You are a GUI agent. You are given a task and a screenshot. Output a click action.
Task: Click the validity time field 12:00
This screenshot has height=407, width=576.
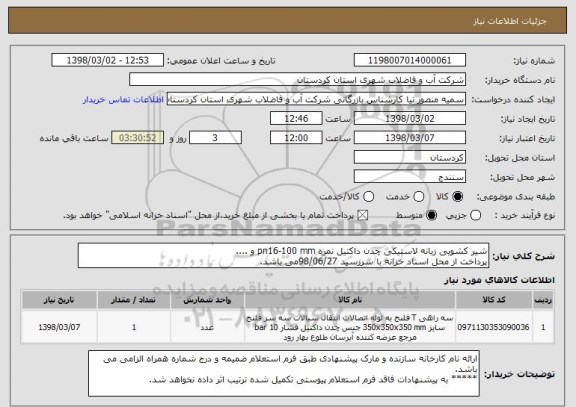pyautogui.click(x=296, y=138)
